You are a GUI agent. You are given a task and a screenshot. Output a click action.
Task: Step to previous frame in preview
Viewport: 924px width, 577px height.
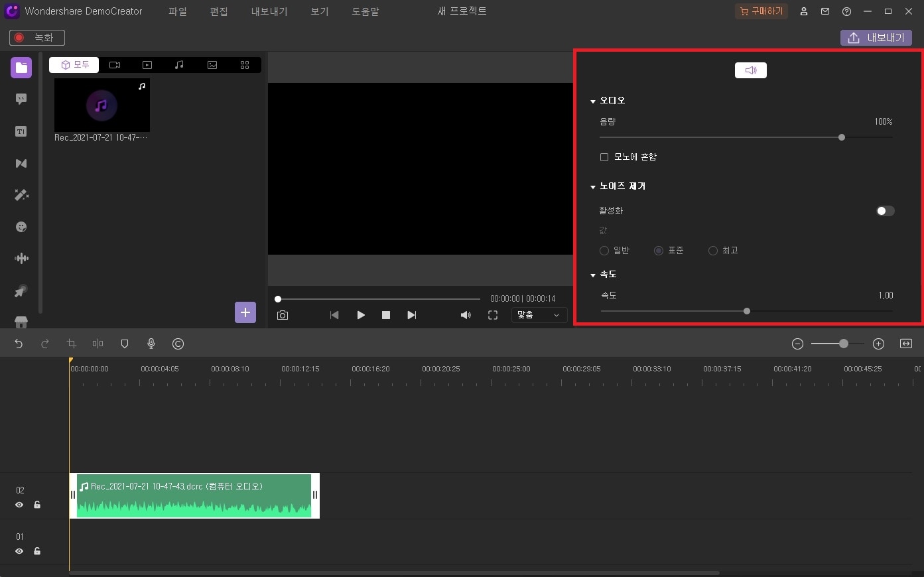(334, 315)
